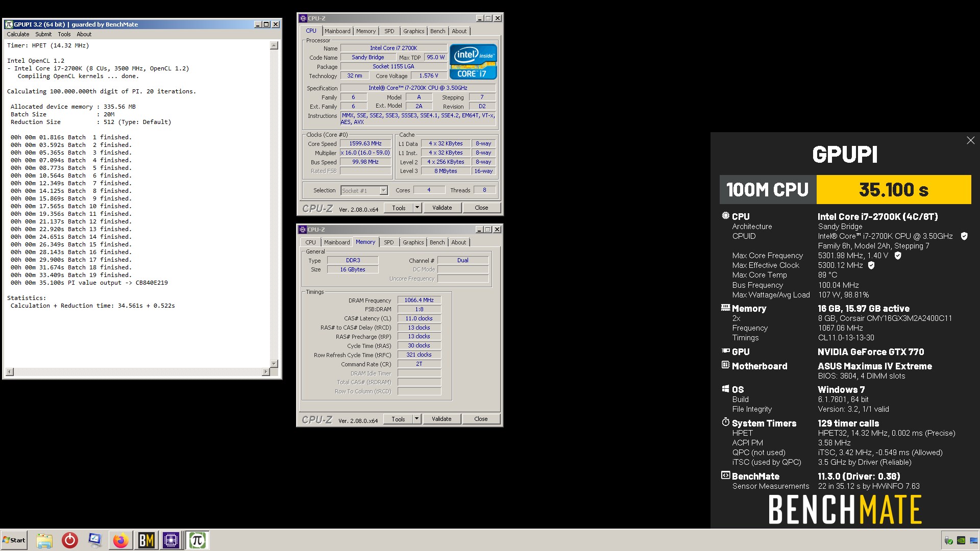
Task: Open SPD tab in top CPU-Z
Action: 389,31
